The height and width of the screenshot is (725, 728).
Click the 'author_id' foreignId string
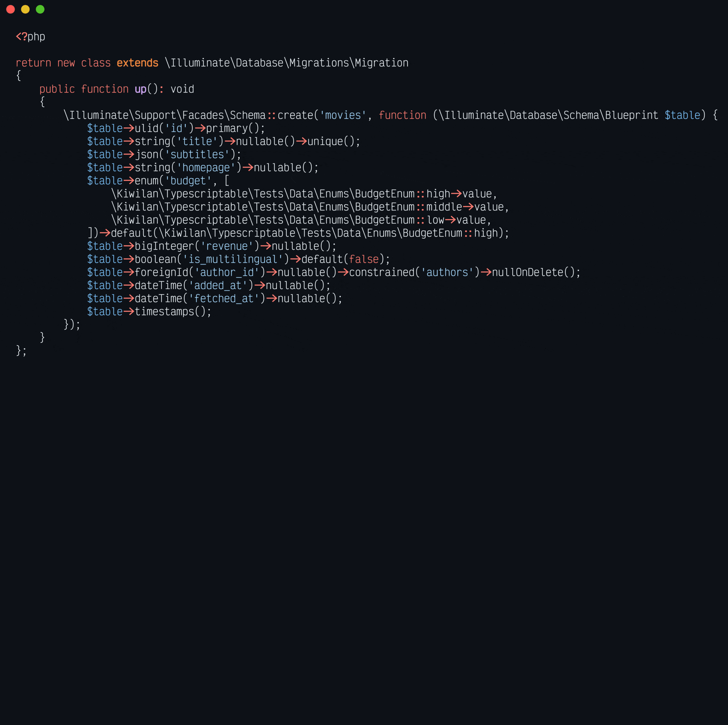pos(230,272)
